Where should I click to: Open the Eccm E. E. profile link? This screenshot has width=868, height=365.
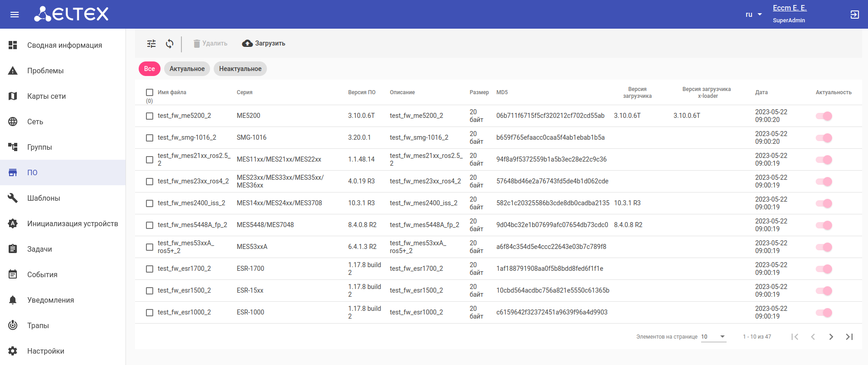[x=790, y=8]
